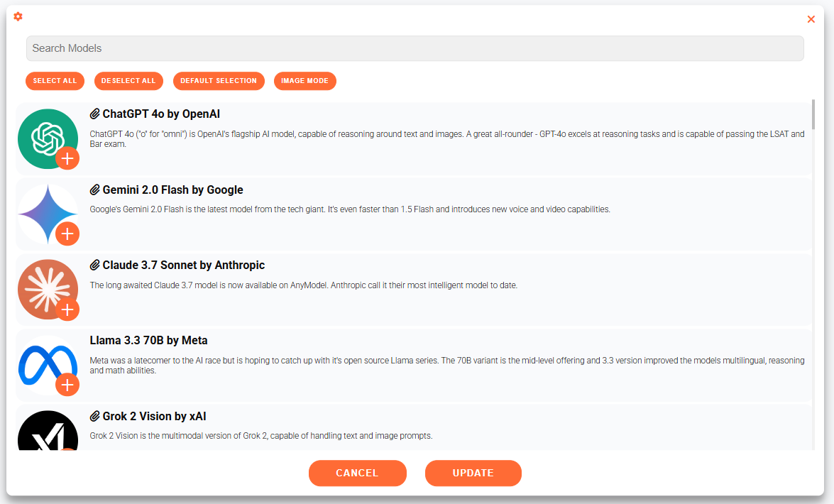Click the Grok 2 Vision description text
This screenshot has width=834, height=504.
coord(261,436)
